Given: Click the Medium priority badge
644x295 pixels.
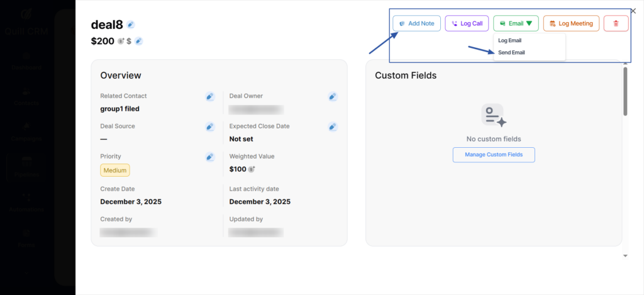Looking at the screenshot, I should (x=115, y=170).
